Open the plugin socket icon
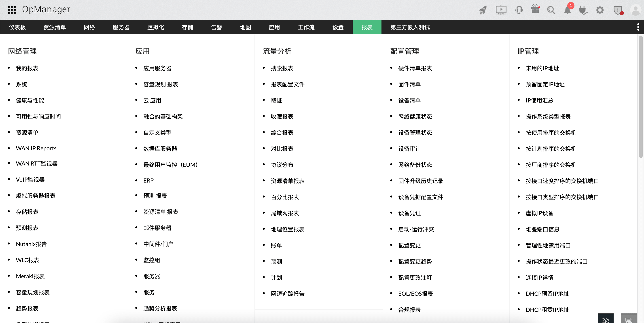Screen dimensions: 644x323 click(x=583, y=10)
